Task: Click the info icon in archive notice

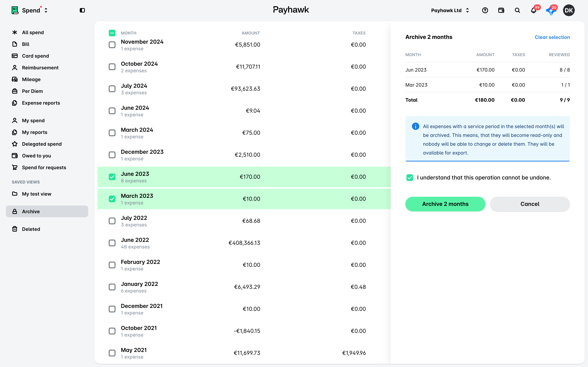Action: [x=415, y=126]
